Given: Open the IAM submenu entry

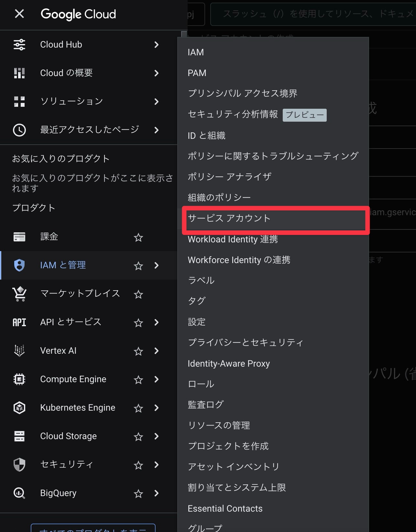Looking at the screenshot, I should click(273, 52).
